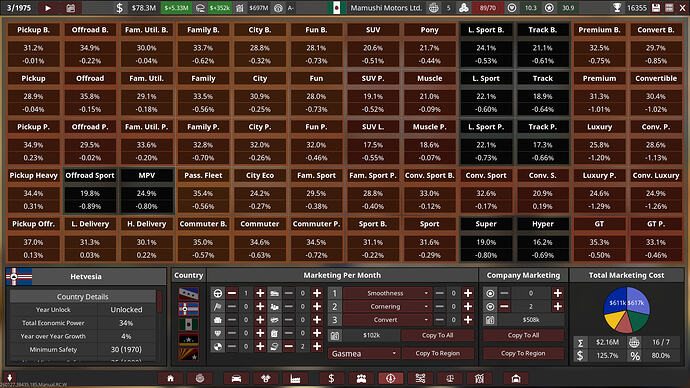Open the home screen from the bottom bar

point(170,378)
